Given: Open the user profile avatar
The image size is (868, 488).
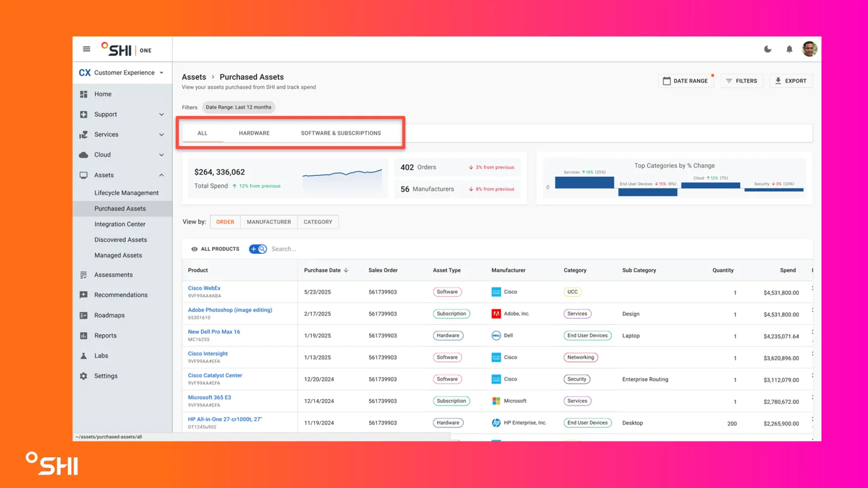Looking at the screenshot, I should (x=809, y=49).
